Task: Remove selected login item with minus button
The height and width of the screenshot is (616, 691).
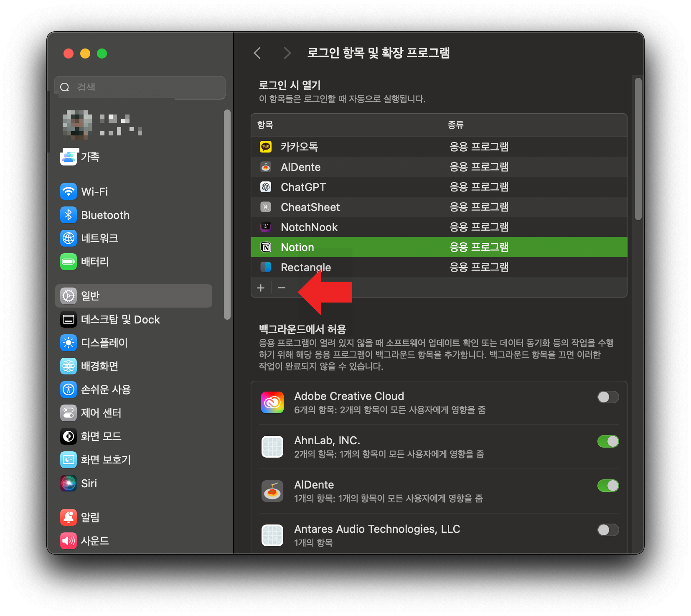Action: pos(282,288)
